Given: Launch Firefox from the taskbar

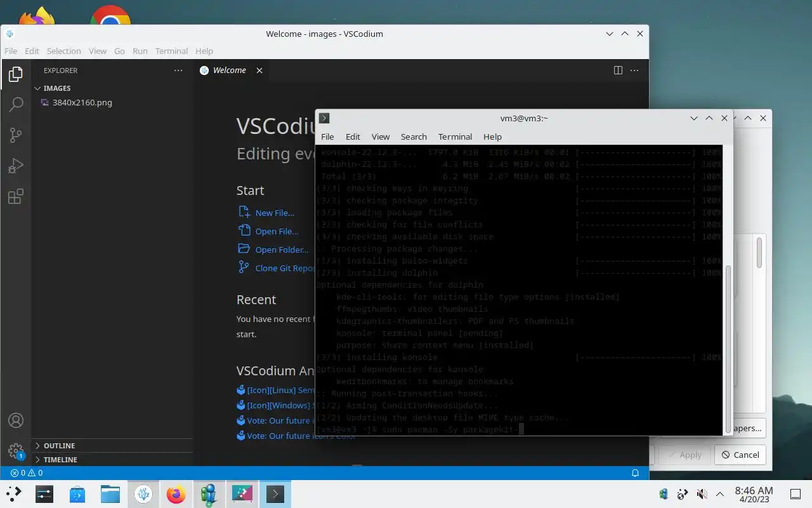Looking at the screenshot, I should tap(176, 493).
